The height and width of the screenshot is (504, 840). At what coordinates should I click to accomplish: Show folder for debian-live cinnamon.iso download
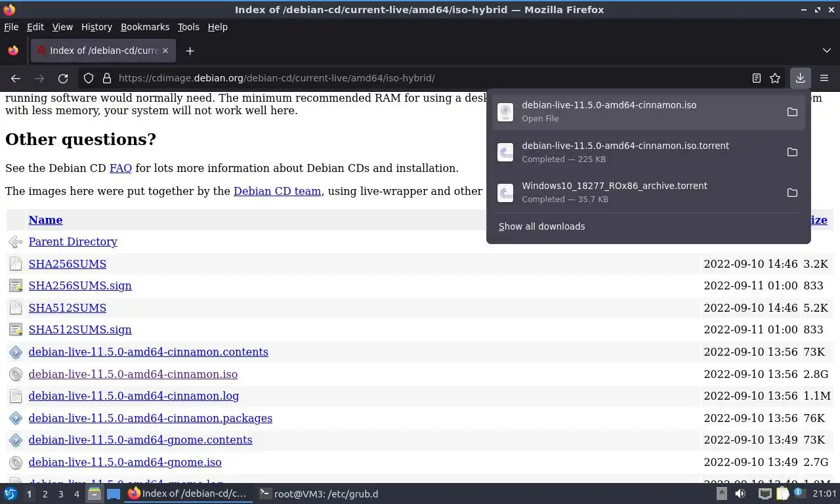pyautogui.click(x=792, y=112)
